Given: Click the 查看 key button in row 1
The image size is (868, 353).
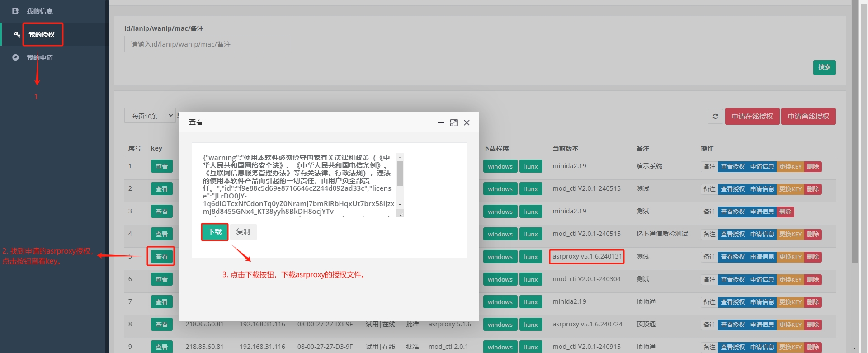Looking at the screenshot, I should [x=161, y=166].
